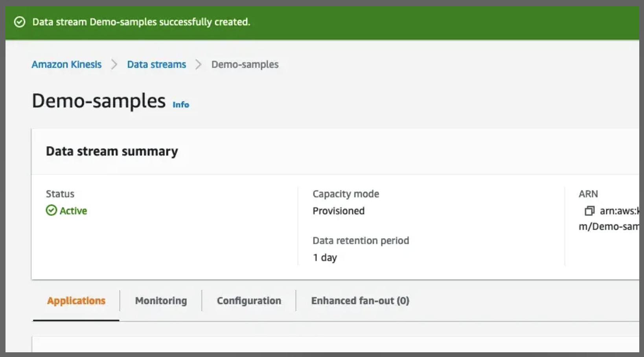The height and width of the screenshot is (357, 644).
Task: Switch to the Applications tab
Action: pyautogui.click(x=76, y=300)
